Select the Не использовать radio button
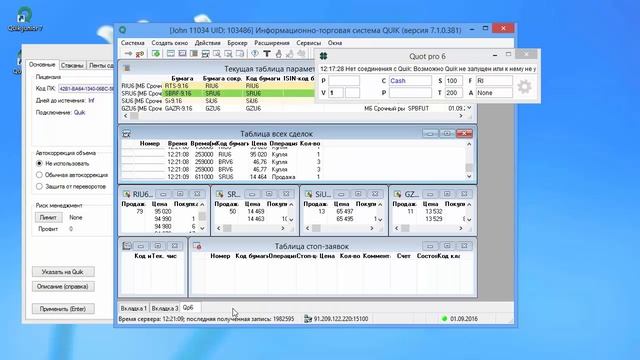Image resolution: width=640 pixels, height=360 pixels. coord(39,163)
